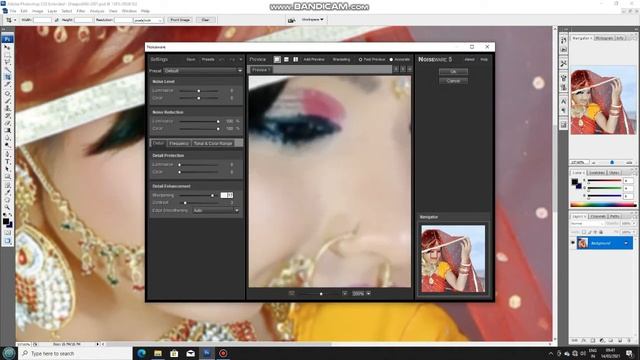Switch to Histogram panel tab
Image resolution: width=640 pixels, height=360 pixels.
point(604,38)
